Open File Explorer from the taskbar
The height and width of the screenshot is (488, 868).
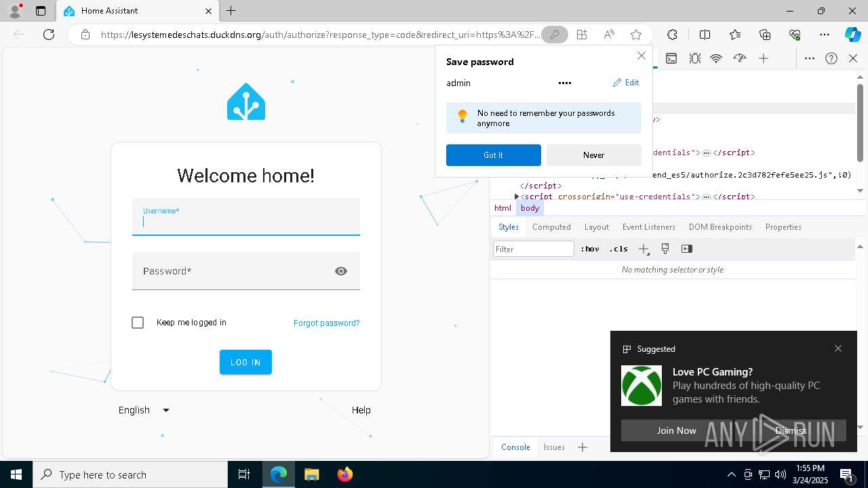click(312, 474)
